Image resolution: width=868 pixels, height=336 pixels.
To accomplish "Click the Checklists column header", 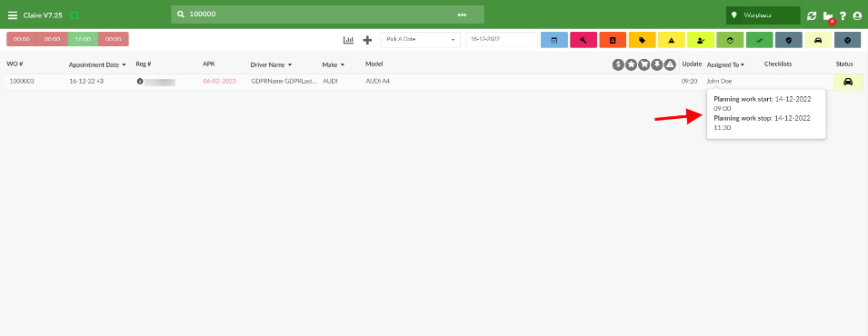I will [778, 64].
